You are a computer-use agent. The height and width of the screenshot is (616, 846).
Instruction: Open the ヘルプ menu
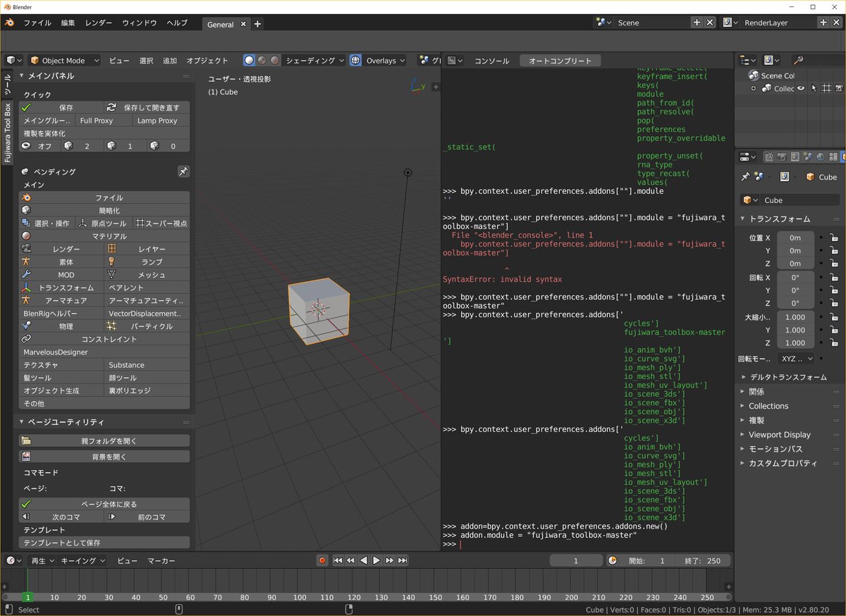(x=177, y=23)
